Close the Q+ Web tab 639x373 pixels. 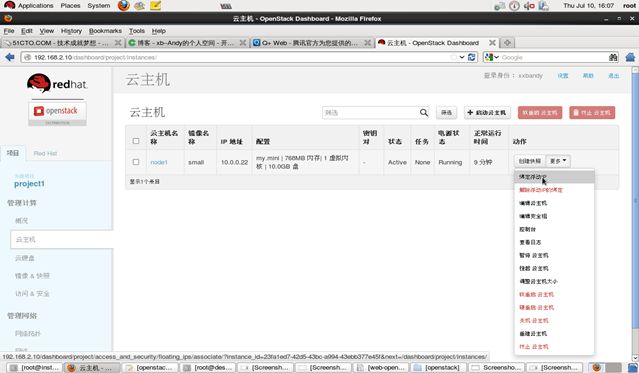(x=367, y=43)
